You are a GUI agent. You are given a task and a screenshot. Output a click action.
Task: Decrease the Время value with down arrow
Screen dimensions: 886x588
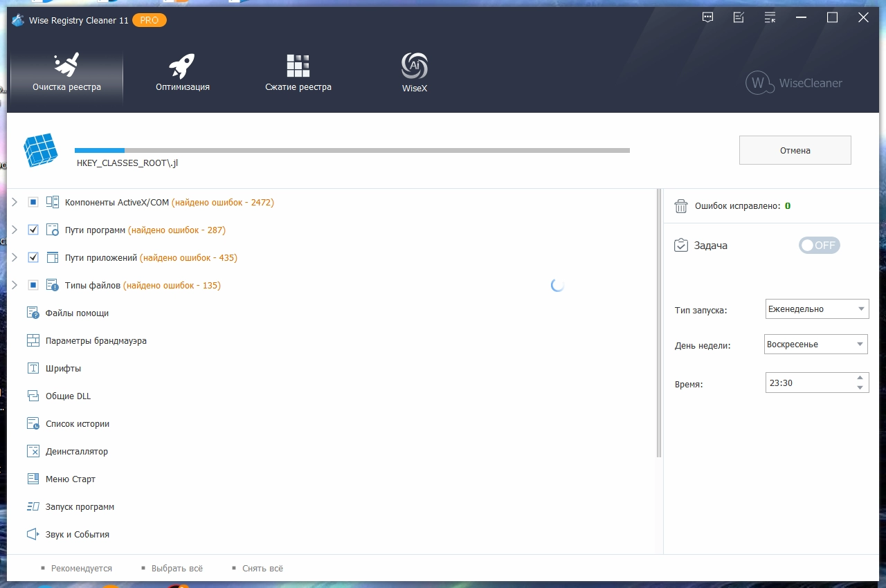(860, 387)
